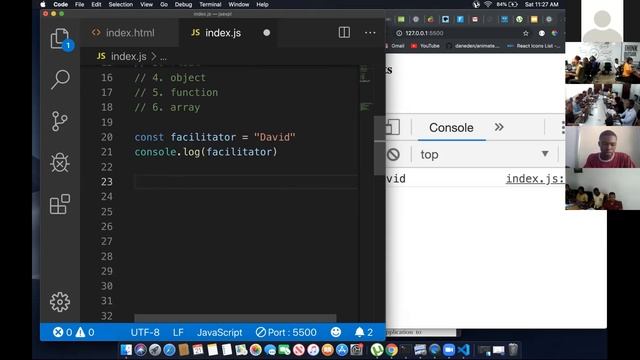640x360 pixels.
Task: Change the JavaScript language mode in the status bar
Action: pos(220,332)
